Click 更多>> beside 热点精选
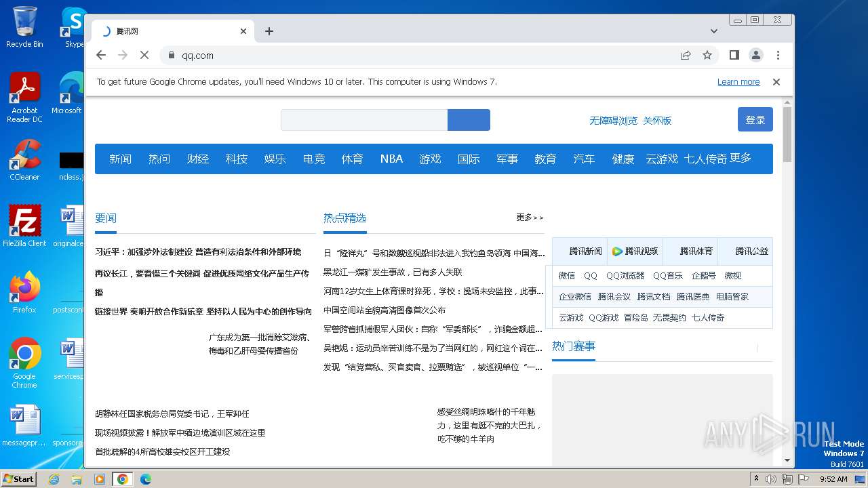Viewport: 868px width, 488px height. (530, 218)
